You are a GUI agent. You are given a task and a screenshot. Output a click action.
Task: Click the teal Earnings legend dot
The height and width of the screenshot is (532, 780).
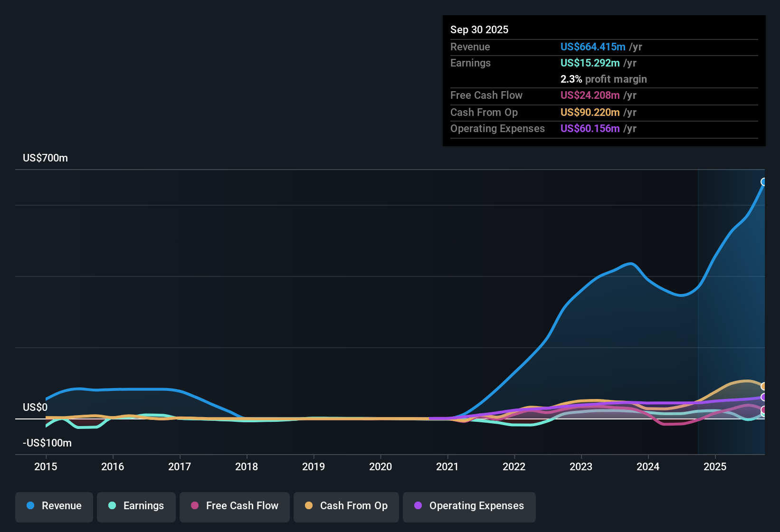[x=113, y=506]
